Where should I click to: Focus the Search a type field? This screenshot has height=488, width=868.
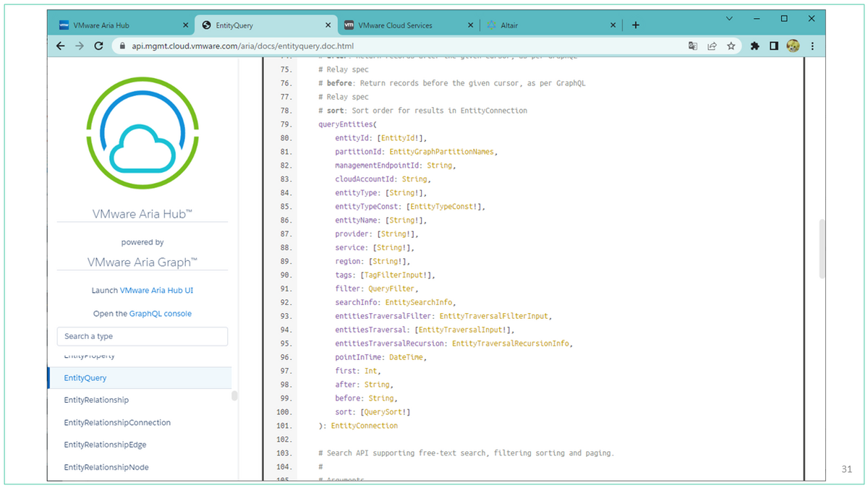pyautogui.click(x=142, y=336)
